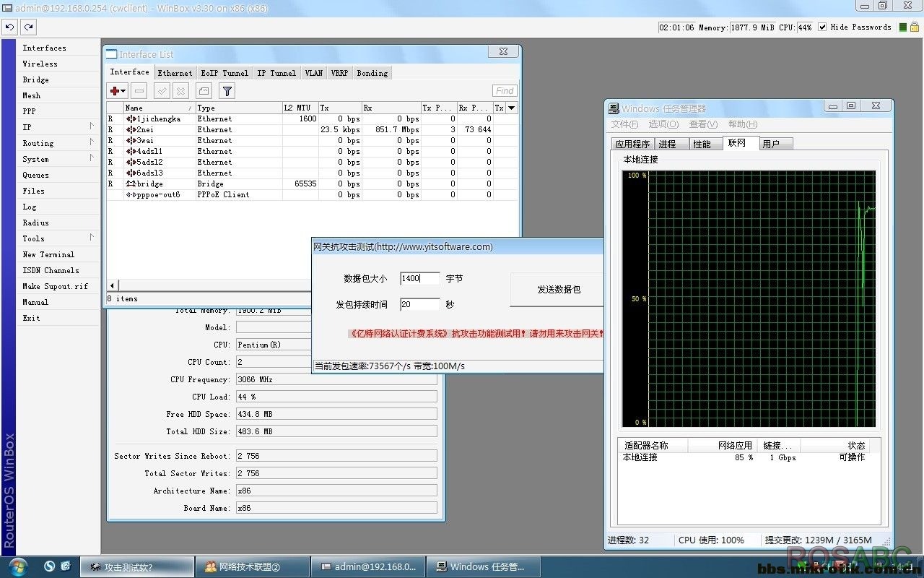Open the 文件(F) menu in Task Manager
Screen dimensions: 924x578
pos(624,124)
